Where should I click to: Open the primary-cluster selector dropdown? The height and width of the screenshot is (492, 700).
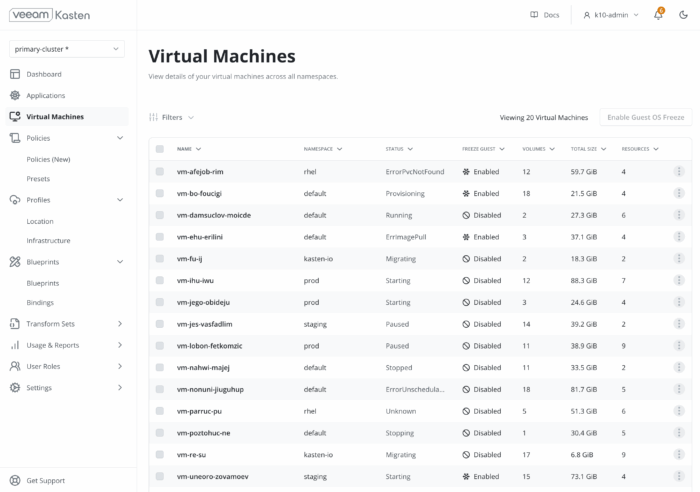click(67, 49)
